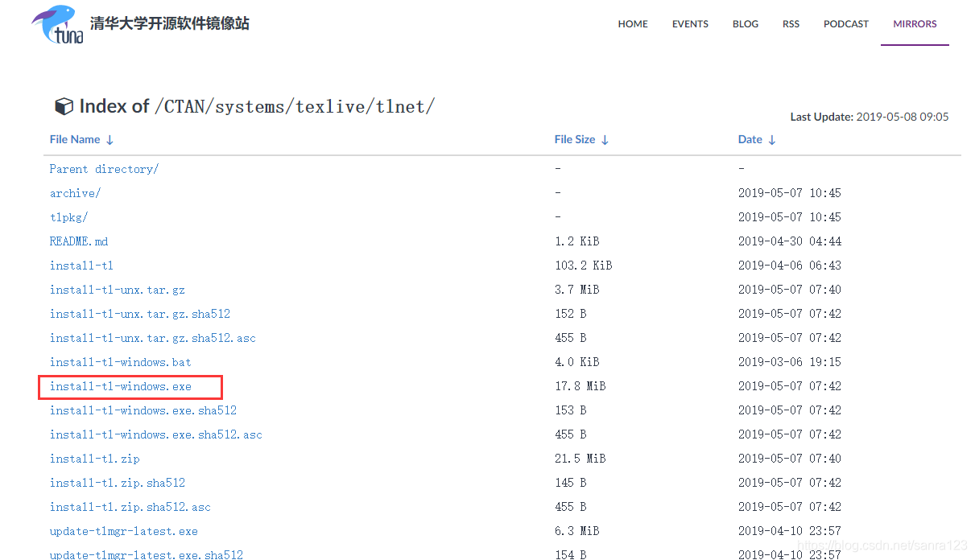Download install-tl-windows.exe.sha512

[x=143, y=410]
